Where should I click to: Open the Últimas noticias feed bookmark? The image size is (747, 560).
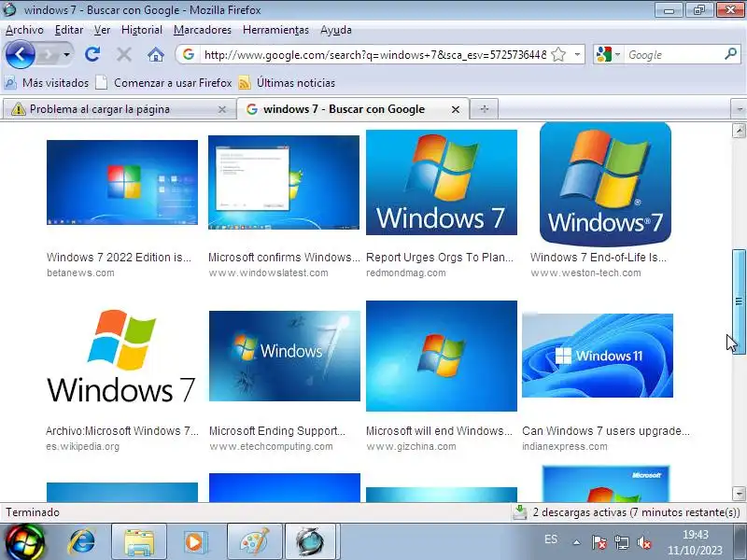tap(287, 83)
